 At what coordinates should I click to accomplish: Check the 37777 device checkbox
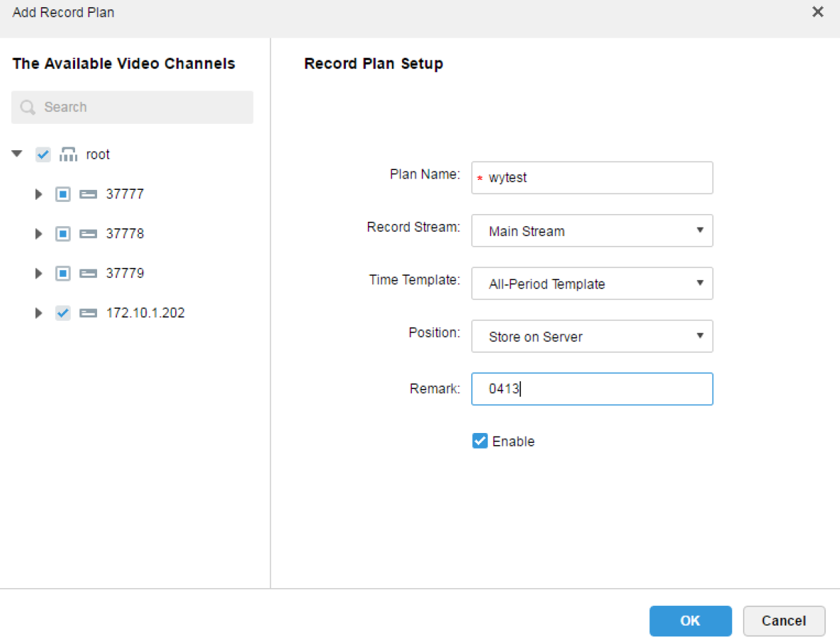(x=63, y=194)
